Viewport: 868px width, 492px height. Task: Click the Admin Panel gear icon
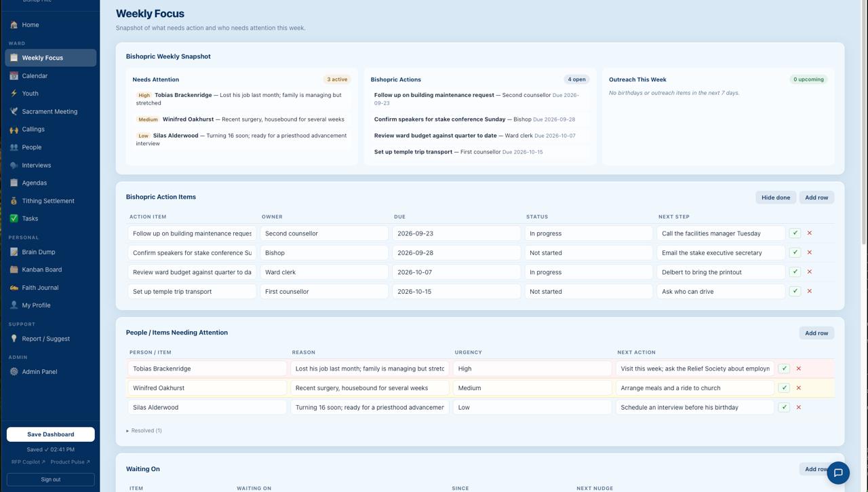[x=14, y=372]
